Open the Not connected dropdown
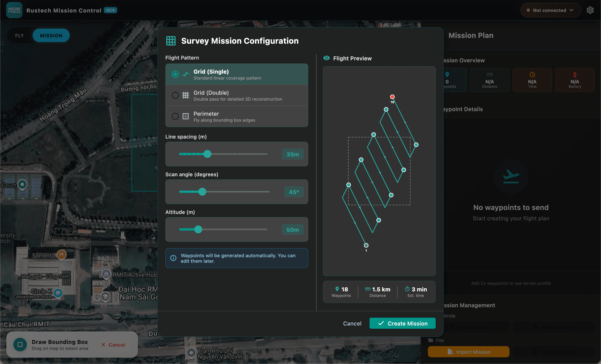Image resolution: width=601 pixels, height=364 pixels. 551,10
